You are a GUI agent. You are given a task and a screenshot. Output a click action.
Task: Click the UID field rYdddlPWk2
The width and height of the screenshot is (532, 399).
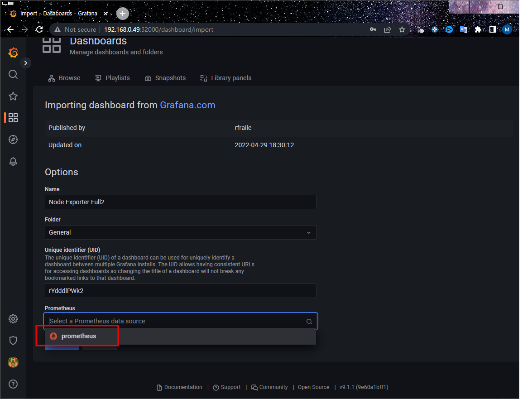point(181,291)
